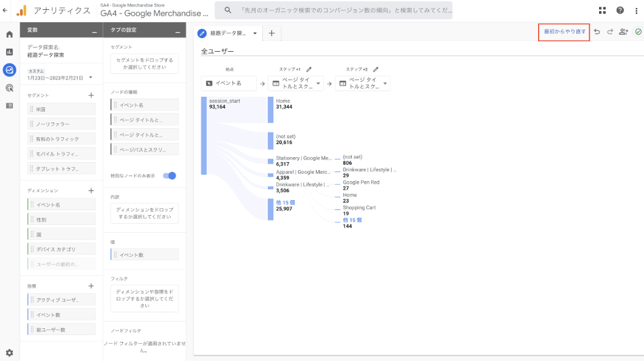
Task: Go back with the top-left arrow
Action: 5,10
